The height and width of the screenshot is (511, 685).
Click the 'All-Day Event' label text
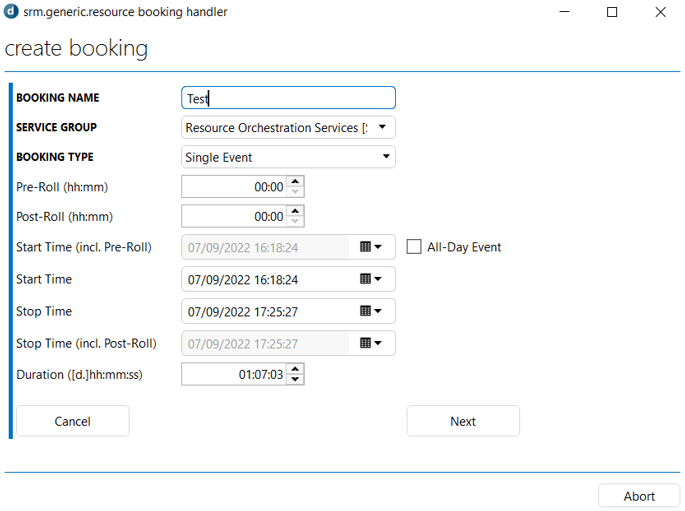(464, 247)
